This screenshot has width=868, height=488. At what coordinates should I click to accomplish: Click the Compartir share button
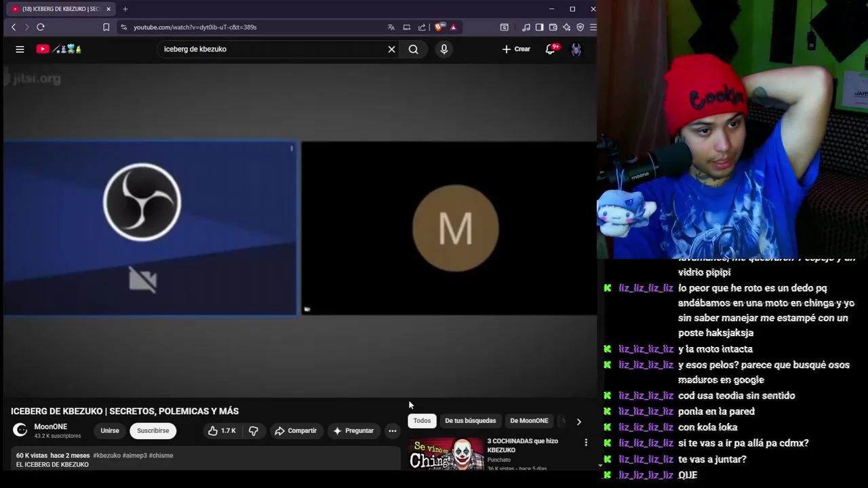[296, 430]
